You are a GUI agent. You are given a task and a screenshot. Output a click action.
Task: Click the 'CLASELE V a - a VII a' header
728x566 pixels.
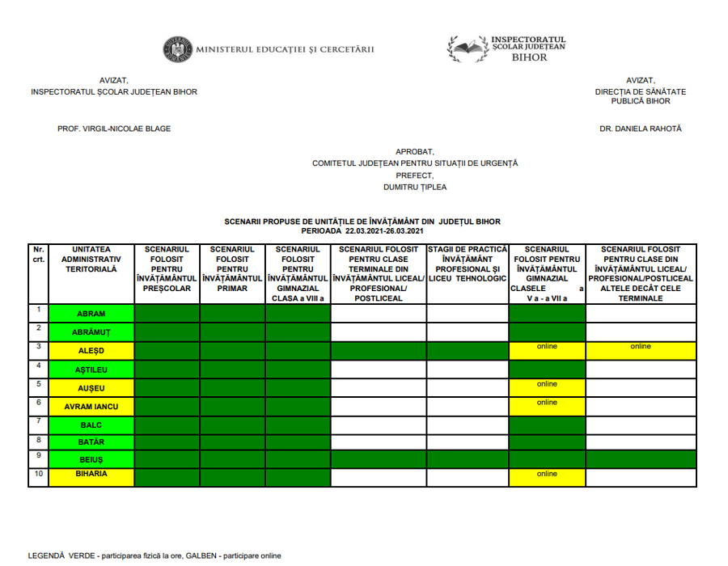[547, 274]
